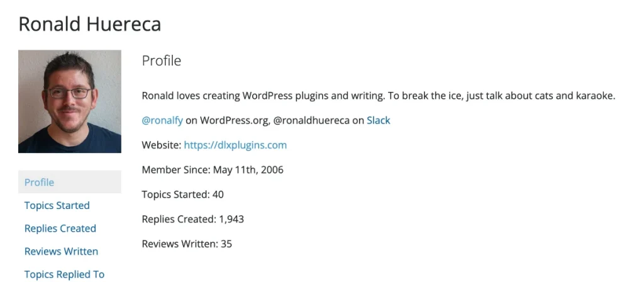Image resolution: width=644 pixels, height=282 pixels.
Task: Follow the Slack hyperlink
Action: tap(378, 120)
